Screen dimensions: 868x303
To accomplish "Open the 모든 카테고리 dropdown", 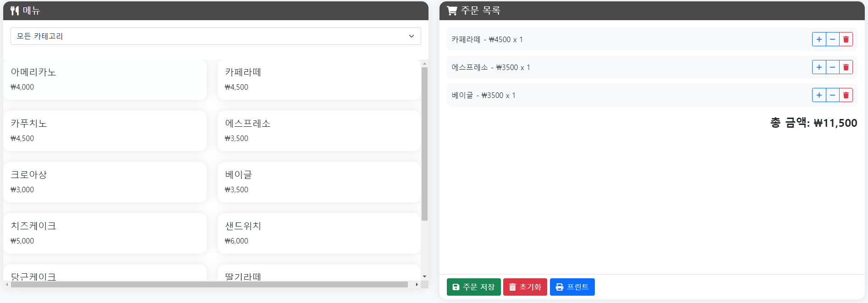I will click(215, 36).
